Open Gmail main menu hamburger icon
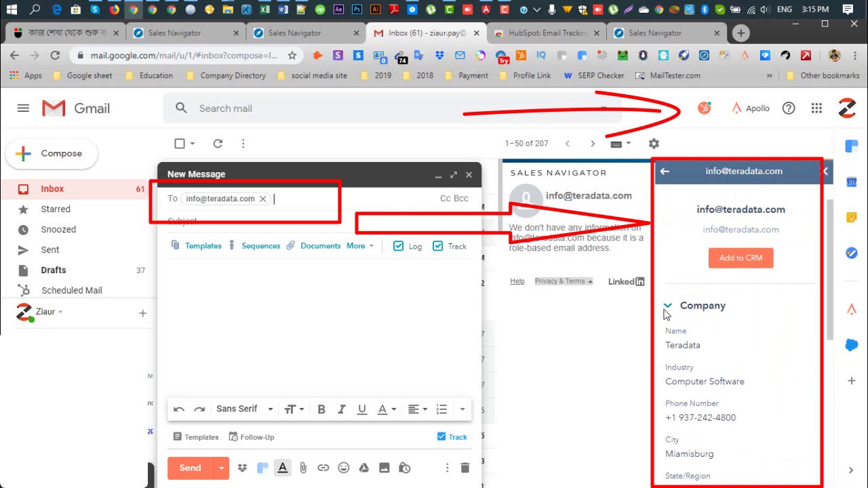Image resolution: width=868 pixels, height=488 pixels. pyautogui.click(x=23, y=108)
